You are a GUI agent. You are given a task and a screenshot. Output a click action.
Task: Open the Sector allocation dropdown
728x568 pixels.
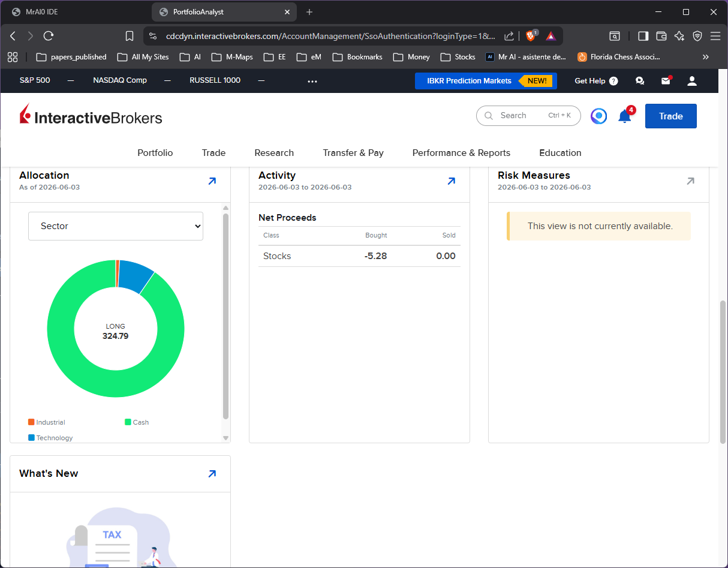click(x=116, y=226)
